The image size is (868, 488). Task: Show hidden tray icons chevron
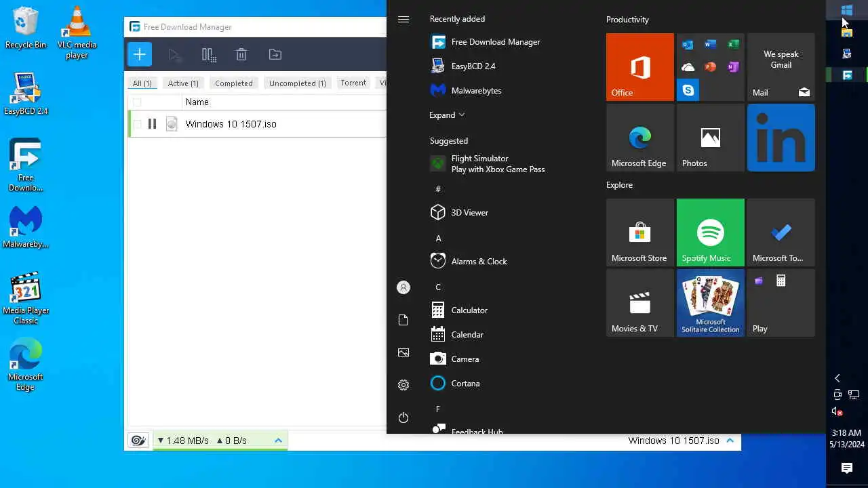(x=837, y=378)
